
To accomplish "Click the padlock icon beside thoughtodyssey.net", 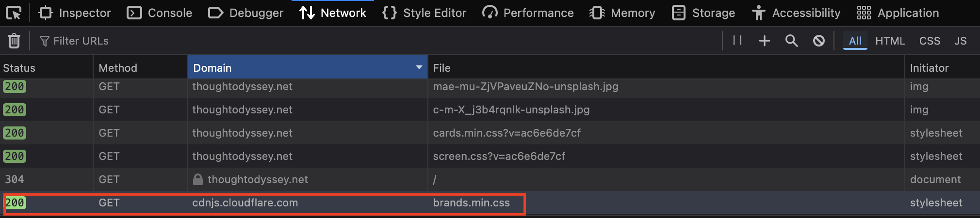I will click(198, 180).
